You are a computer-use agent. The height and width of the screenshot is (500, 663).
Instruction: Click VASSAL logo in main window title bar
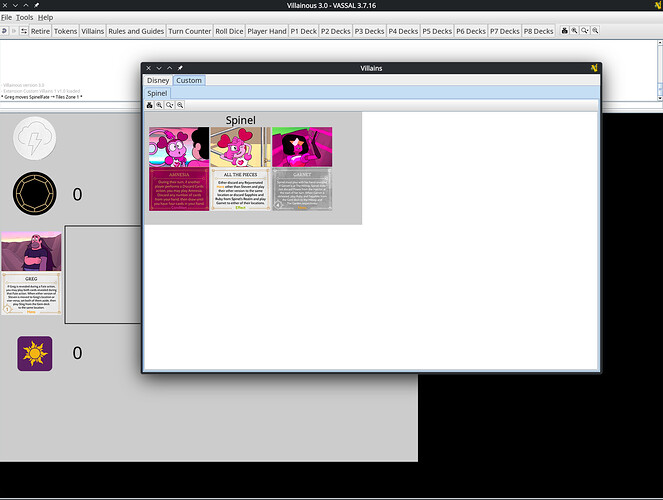(659, 5)
